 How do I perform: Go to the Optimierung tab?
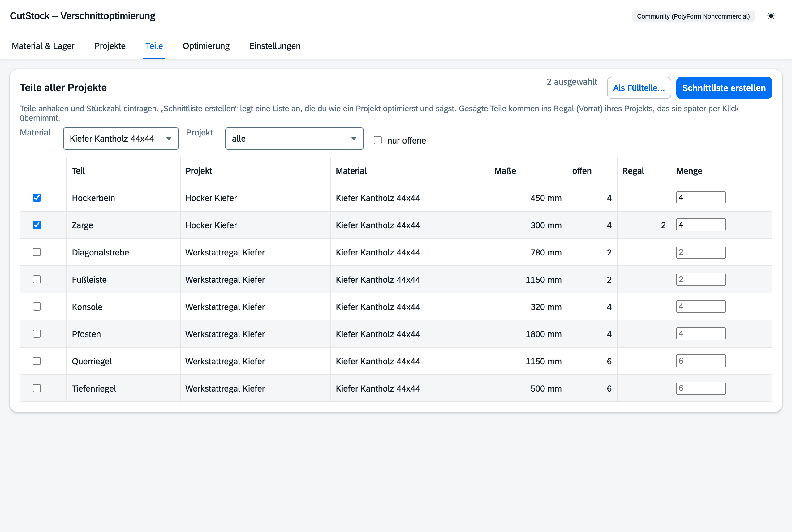coord(206,46)
